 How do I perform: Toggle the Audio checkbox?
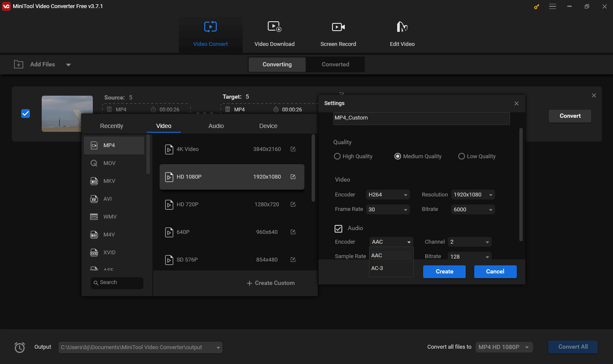[338, 229]
